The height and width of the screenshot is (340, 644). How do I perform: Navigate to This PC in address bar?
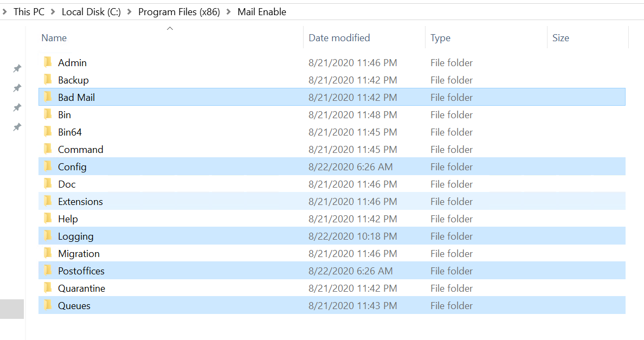pos(29,12)
